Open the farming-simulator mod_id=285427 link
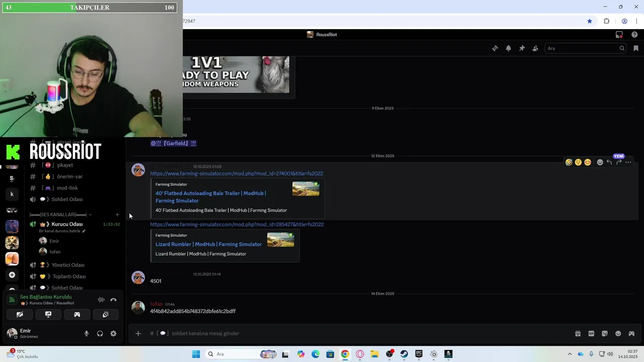This screenshot has height=362, width=644. pos(236,224)
